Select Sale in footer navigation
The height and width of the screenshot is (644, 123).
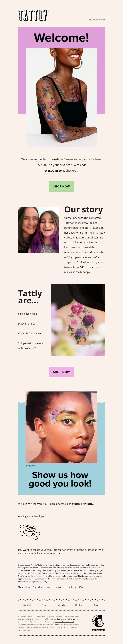tap(96, 605)
